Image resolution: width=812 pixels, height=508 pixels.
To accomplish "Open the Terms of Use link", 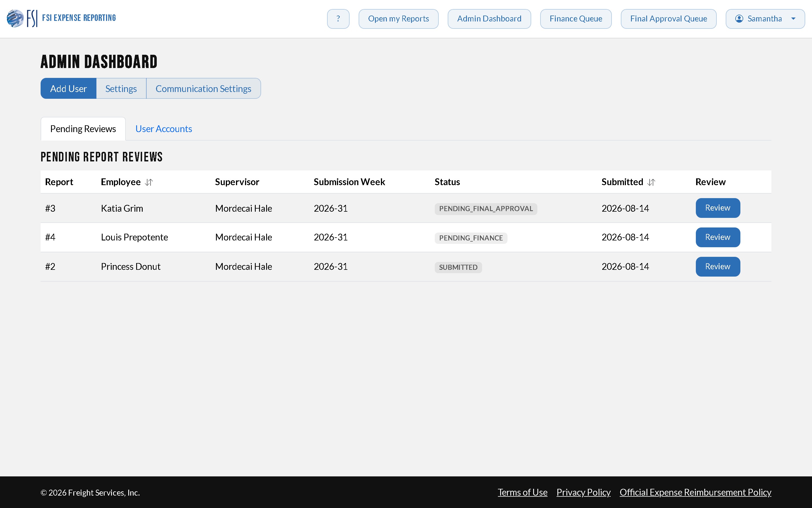I will tap(522, 492).
